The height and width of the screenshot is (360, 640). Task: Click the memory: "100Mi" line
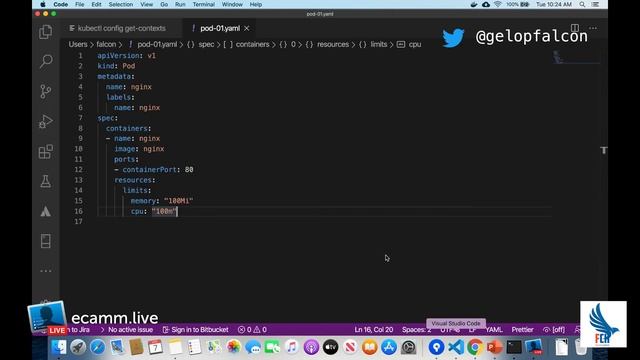(161, 201)
